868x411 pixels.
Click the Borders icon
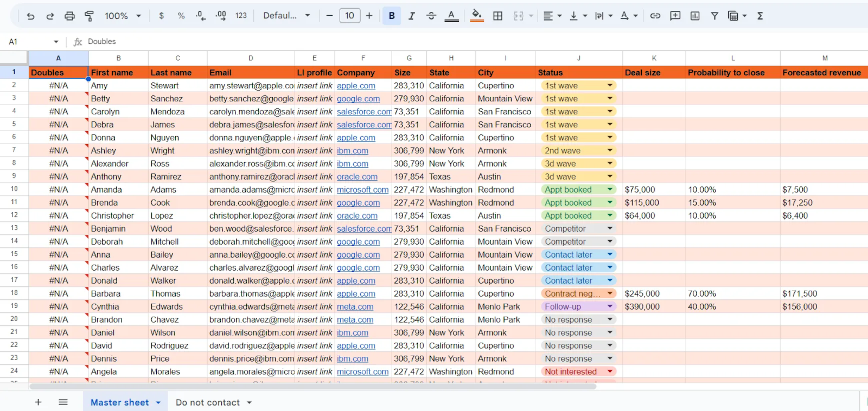(497, 16)
